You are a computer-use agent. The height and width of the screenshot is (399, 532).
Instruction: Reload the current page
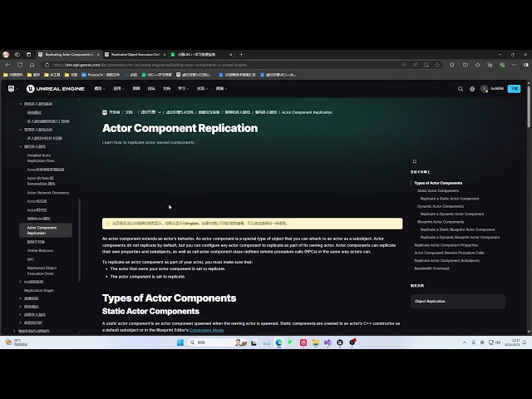click(20, 65)
